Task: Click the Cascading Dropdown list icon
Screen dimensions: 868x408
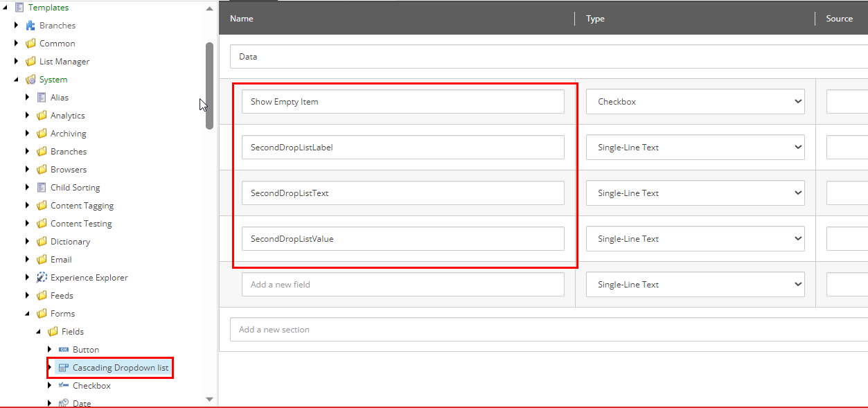Action: click(64, 368)
